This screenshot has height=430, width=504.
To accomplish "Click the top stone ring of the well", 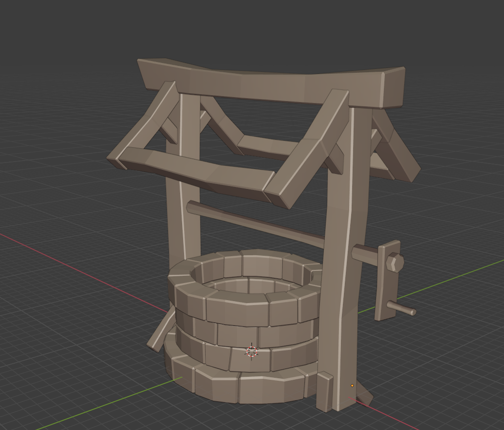I will pyautogui.click(x=246, y=288).
